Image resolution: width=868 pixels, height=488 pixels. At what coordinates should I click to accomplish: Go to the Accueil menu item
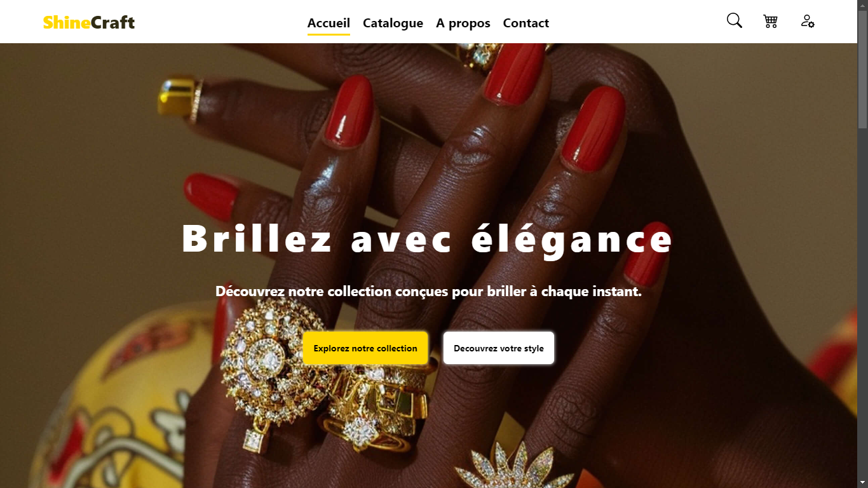tap(329, 23)
